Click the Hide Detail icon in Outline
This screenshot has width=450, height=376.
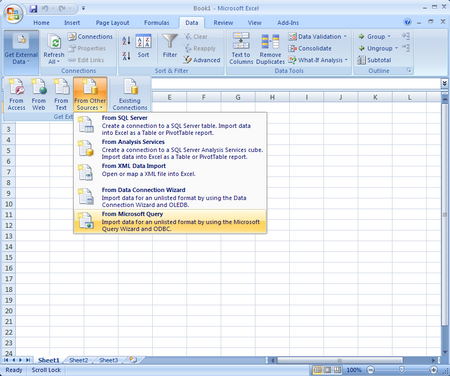[x=406, y=48]
